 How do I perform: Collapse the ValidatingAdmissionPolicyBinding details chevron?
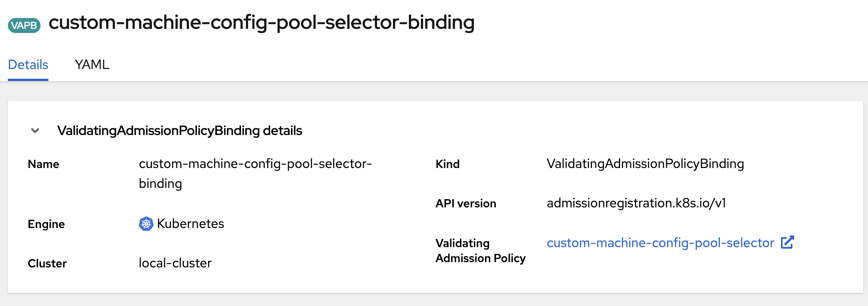(35, 130)
